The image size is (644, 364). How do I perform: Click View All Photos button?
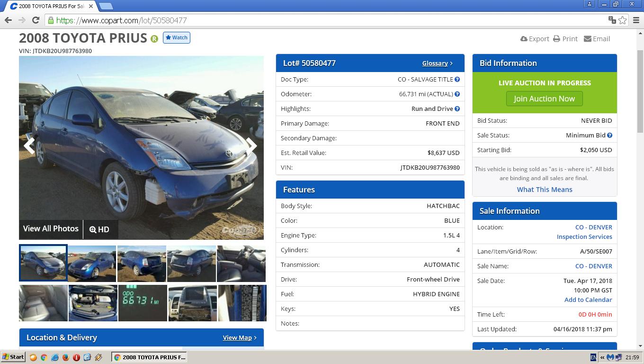tap(51, 229)
